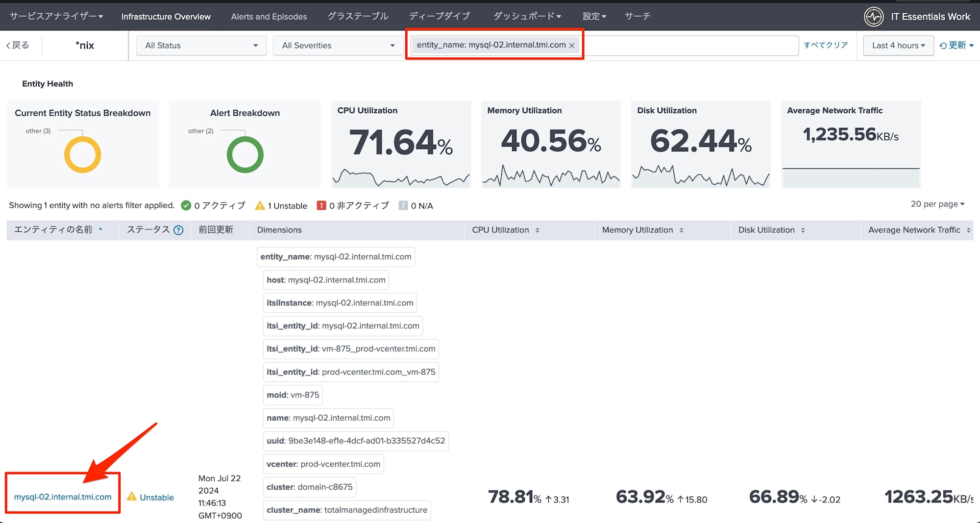Open the 更新 options caret
Image resolution: width=980 pixels, height=523 pixels.
tap(972, 46)
